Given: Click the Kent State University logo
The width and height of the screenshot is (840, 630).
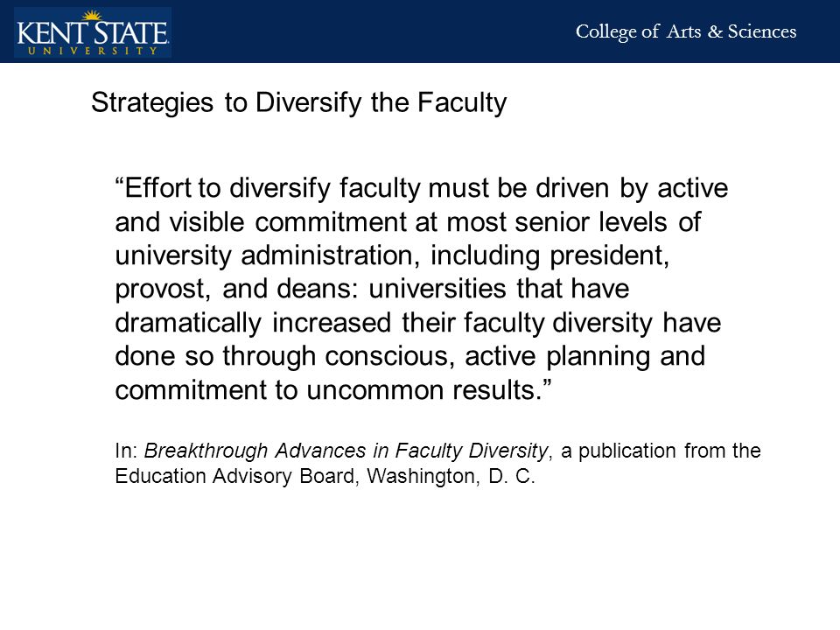Looking at the screenshot, I should [93, 32].
